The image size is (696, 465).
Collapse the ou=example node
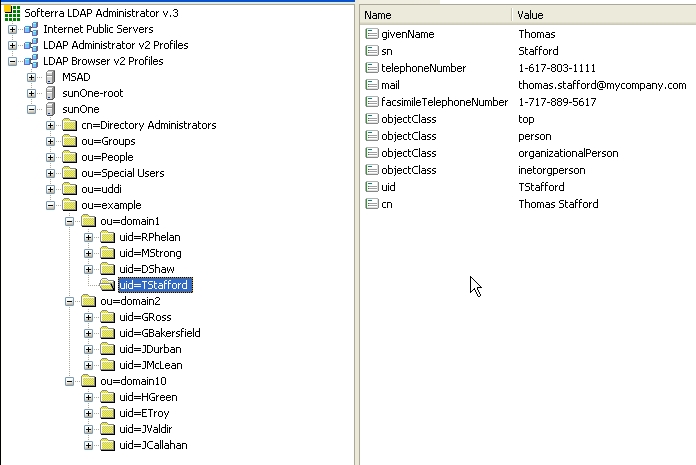click(x=51, y=205)
